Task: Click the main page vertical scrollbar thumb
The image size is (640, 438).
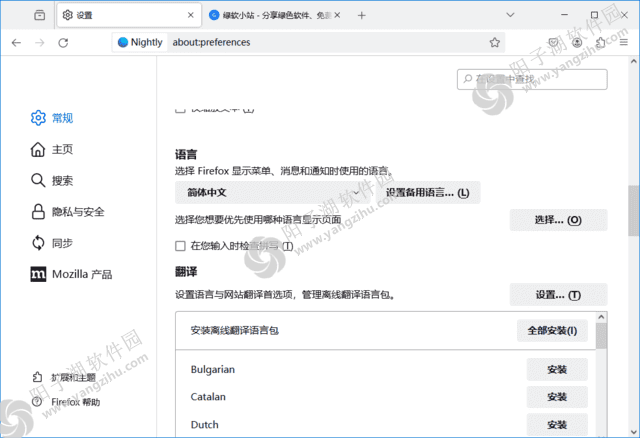Action: click(633, 211)
